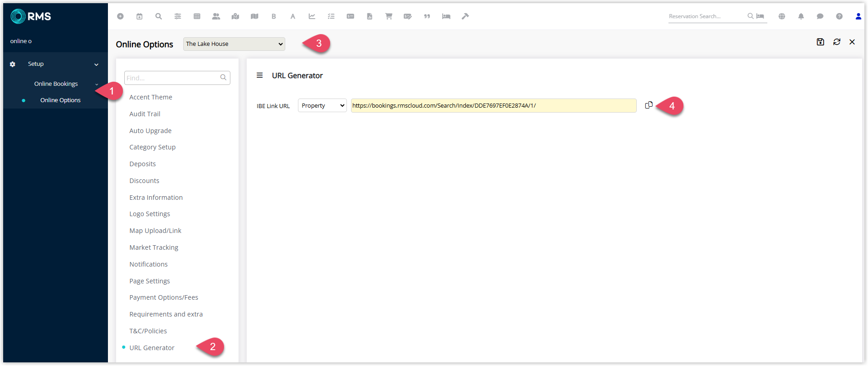Go to Online Options in sidebar
This screenshot has height=366, width=868.
[x=60, y=100]
